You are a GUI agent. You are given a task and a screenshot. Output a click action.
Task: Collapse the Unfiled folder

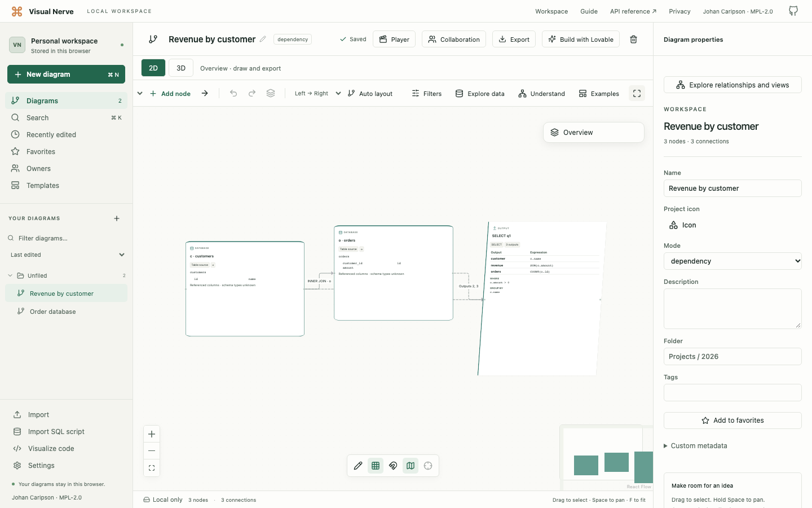pos(10,276)
